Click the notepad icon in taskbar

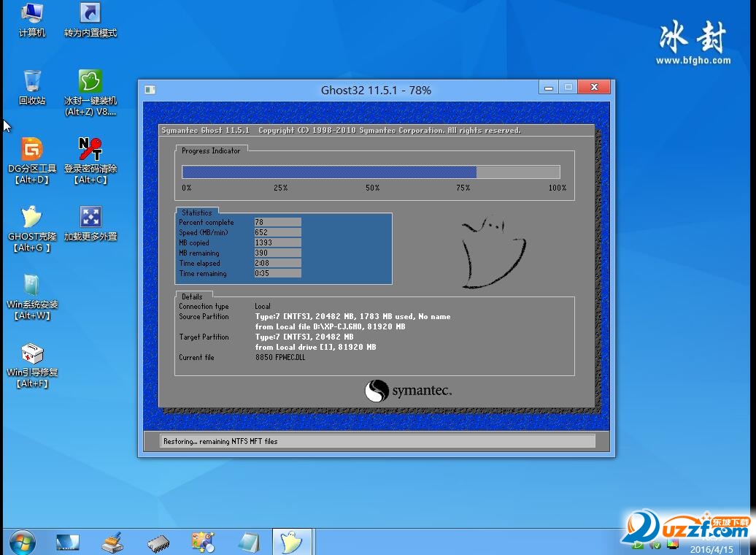pos(248,542)
